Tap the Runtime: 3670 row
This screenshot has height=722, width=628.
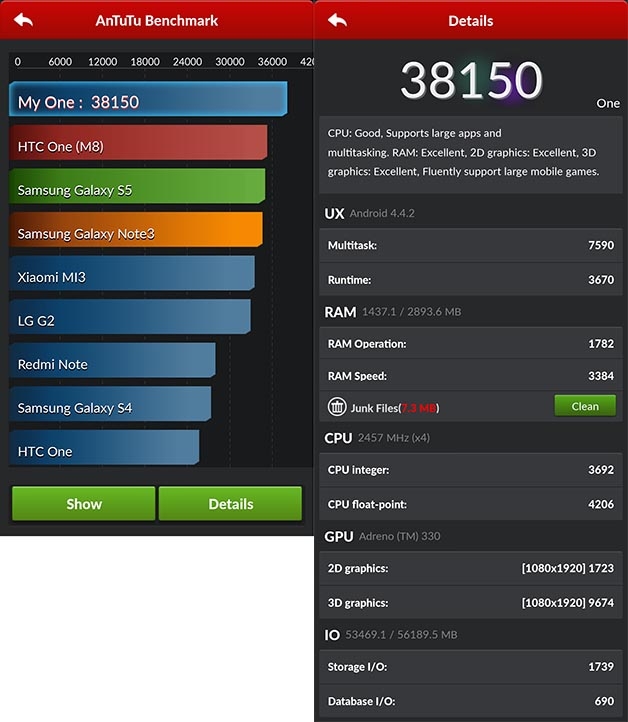tap(471, 279)
